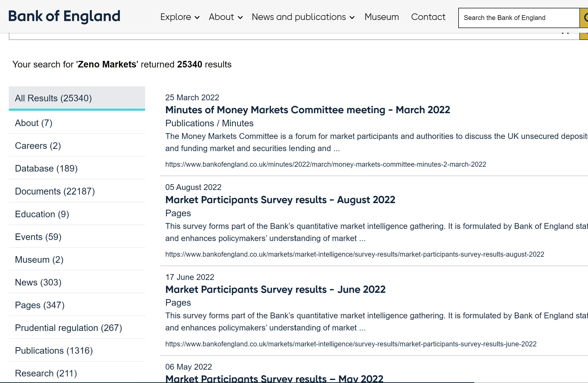Filter results by Documents (22187)
Screen dimensions: 588x383
point(77,191)
